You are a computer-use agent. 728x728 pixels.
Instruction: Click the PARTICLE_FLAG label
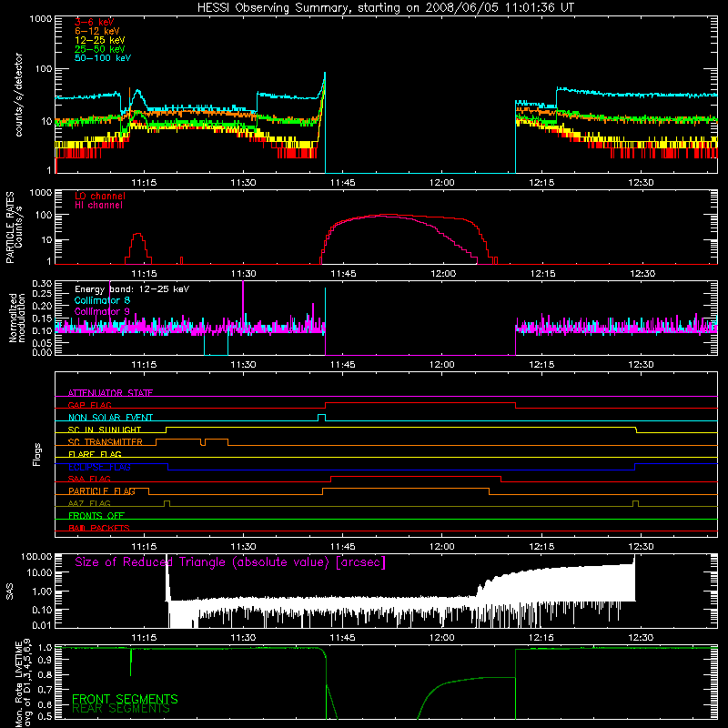(102, 491)
